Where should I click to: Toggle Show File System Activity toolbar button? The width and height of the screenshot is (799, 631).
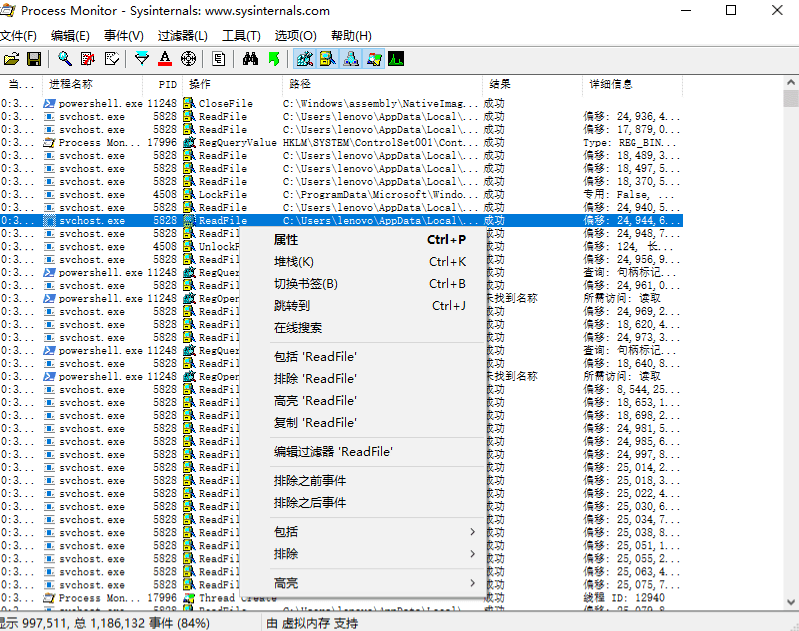tap(328, 59)
